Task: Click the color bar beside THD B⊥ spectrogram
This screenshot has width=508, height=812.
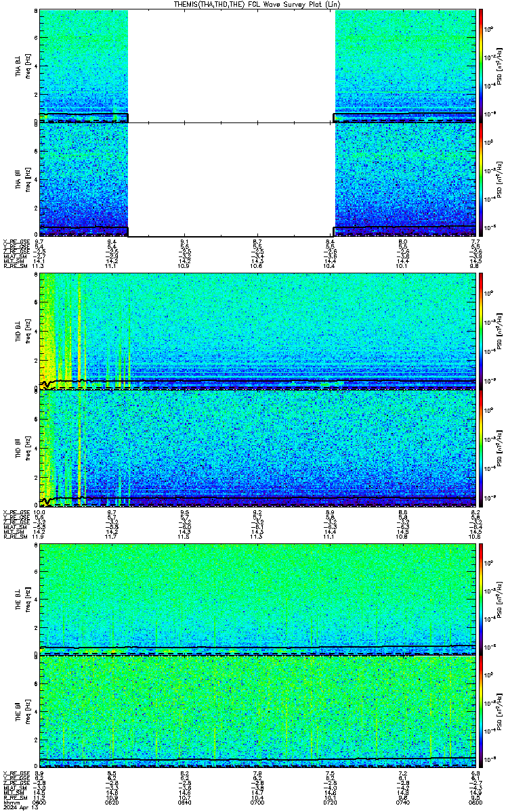Action: point(481,331)
